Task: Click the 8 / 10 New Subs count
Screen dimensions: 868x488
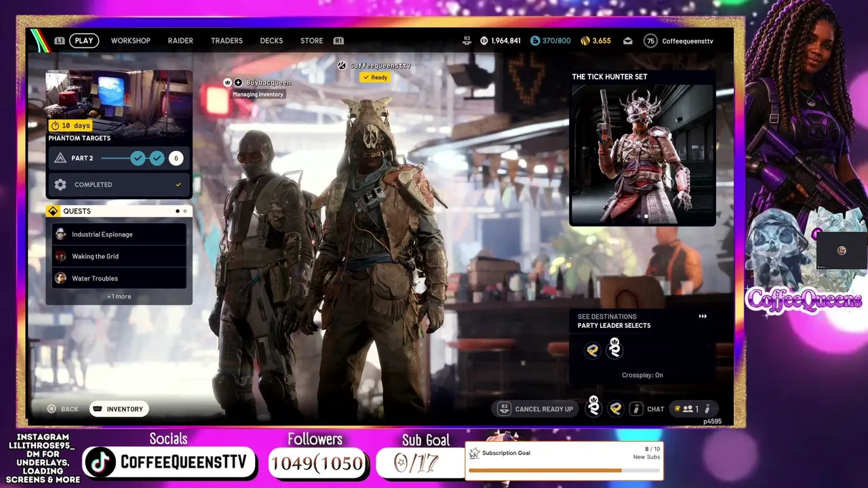Action: pos(646,453)
